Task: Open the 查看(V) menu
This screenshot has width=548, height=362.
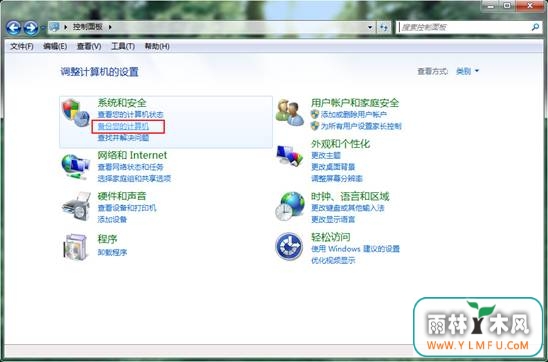Action: pos(89,46)
